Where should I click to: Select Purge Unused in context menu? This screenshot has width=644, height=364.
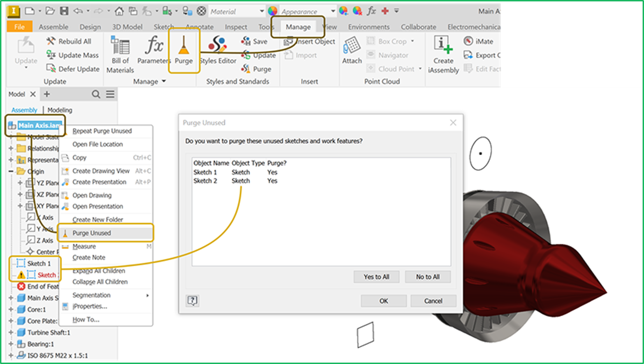pos(106,233)
